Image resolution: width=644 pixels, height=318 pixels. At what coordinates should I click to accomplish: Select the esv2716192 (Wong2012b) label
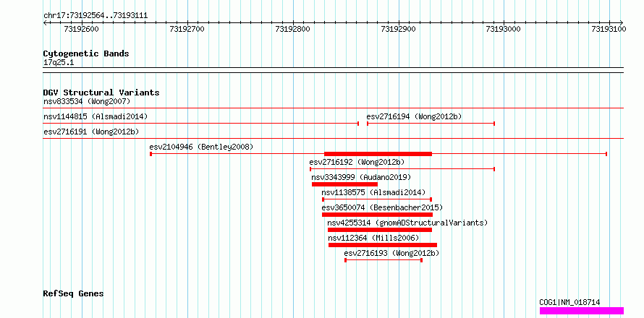click(x=357, y=162)
